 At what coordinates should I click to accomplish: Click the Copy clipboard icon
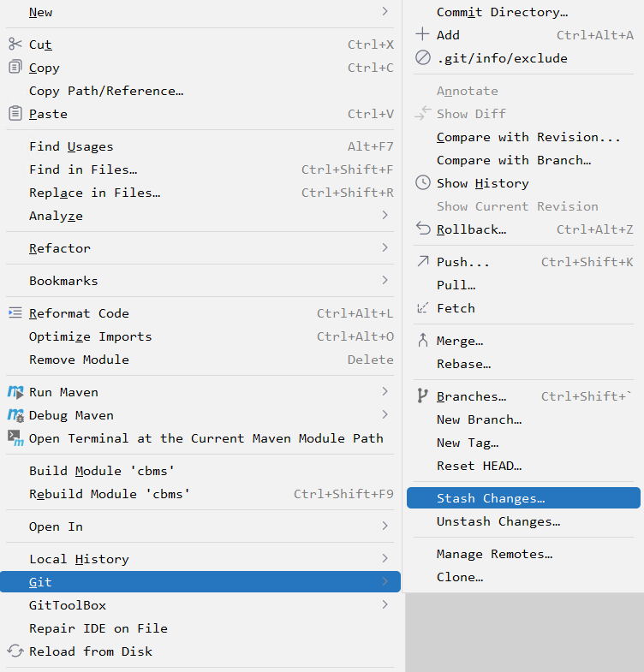(x=15, y=67)
